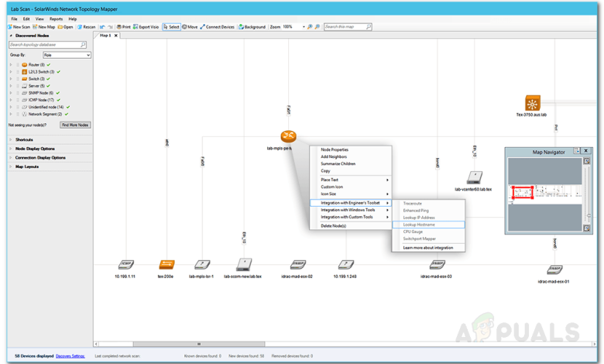
Task: Close the Map 1 tab
Action: pos(115,36)
